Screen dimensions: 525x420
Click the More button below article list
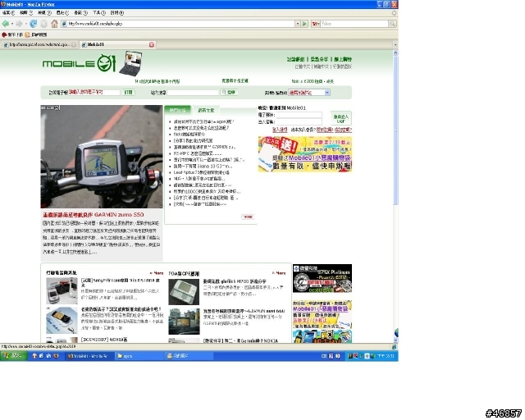click(248, 217)
